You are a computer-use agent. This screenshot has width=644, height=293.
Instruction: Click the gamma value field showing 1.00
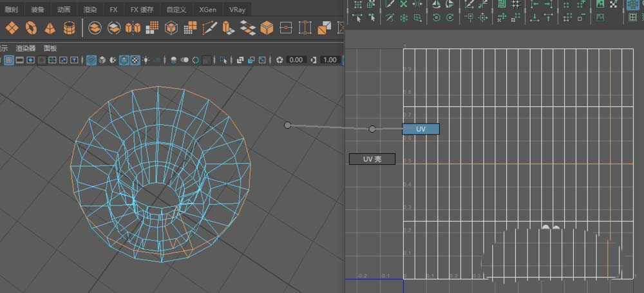(x=330, y=60)
